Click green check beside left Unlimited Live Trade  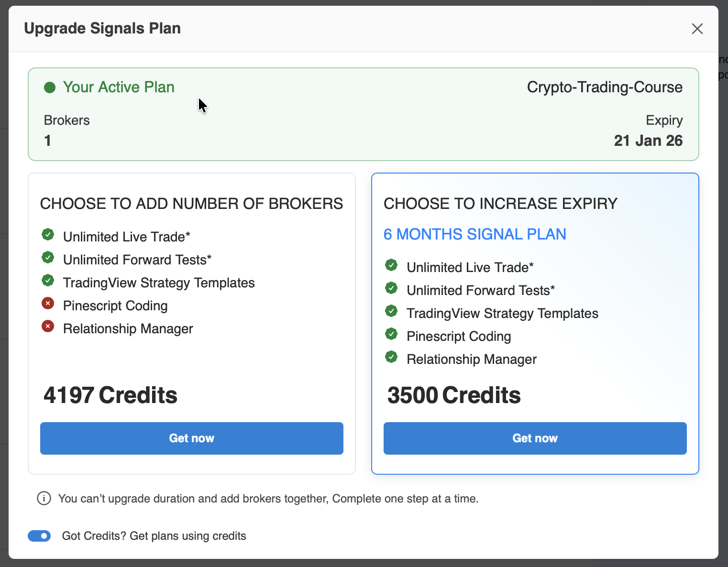click(48, 234)
